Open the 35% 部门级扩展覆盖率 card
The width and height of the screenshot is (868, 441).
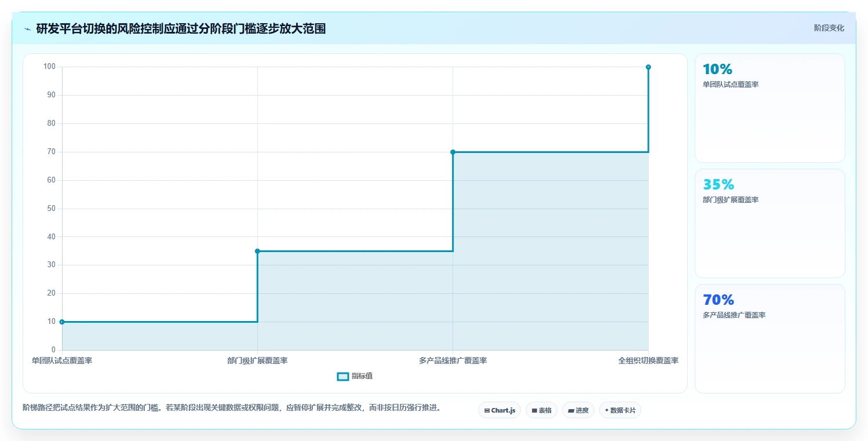(769, 223)
